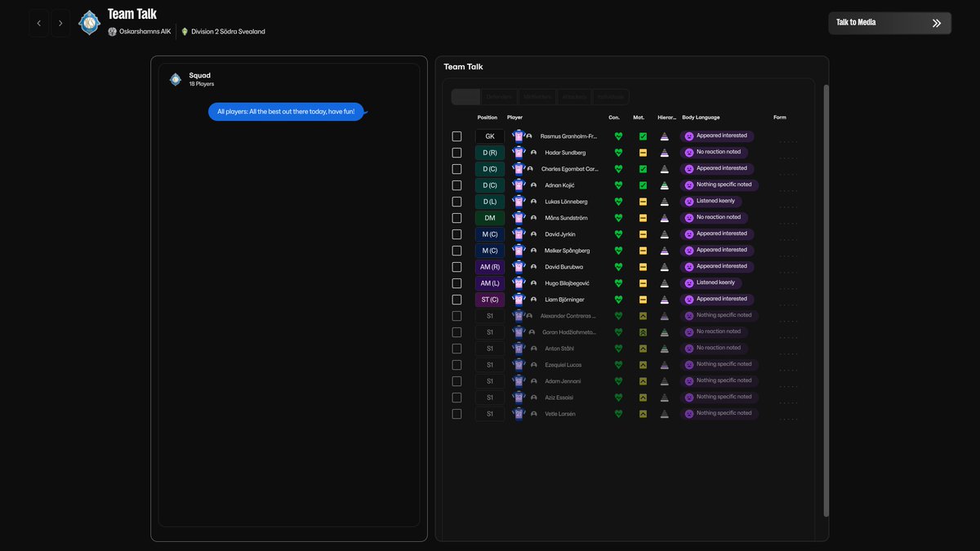This screenshot has height=551, width=980.
Task: Click Hadar Sundberg's hierarchy pyramid icon
Action: [665, 153]
